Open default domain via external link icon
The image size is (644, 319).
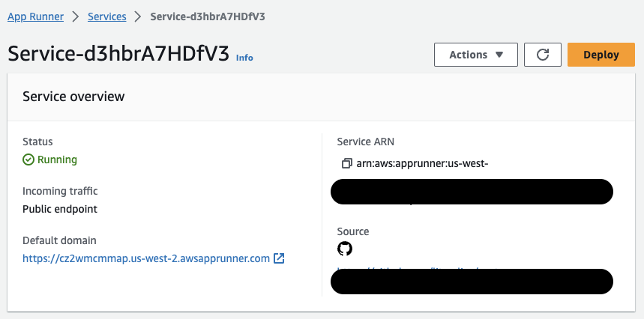[x=279, y=258]
